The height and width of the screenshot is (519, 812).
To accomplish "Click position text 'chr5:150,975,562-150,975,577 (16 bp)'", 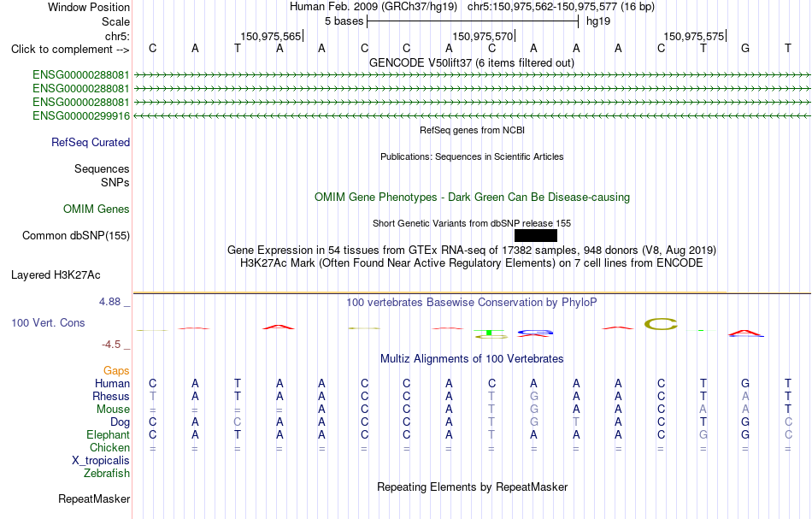I will point(561,7).
